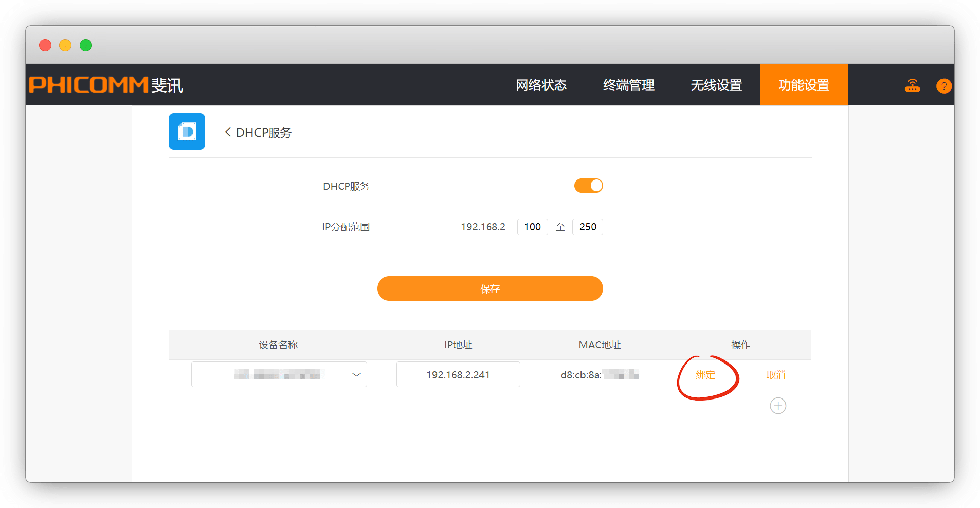Click the blue DHCP service icon
980x508 pixels.
click(x=187, y=131)
